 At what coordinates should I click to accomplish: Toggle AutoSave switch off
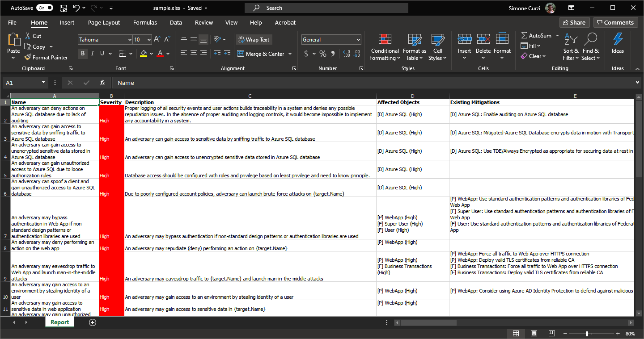coord(44,8)
